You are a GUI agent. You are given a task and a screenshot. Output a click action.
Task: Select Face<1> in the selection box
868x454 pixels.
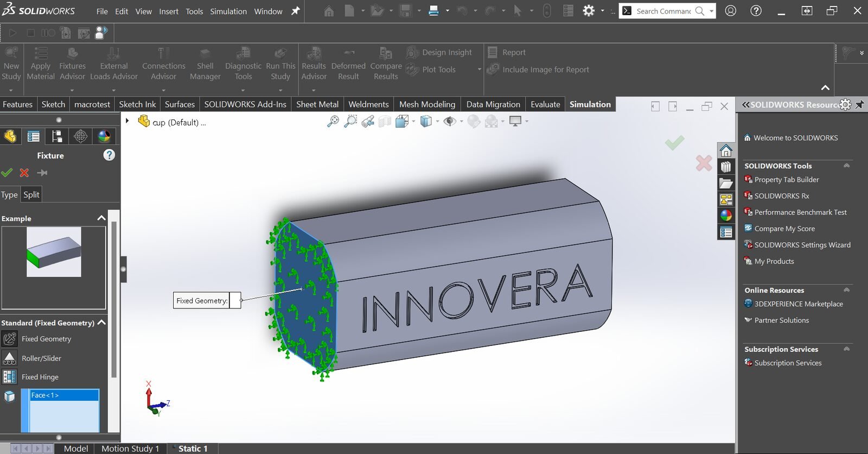click(45, 395)
